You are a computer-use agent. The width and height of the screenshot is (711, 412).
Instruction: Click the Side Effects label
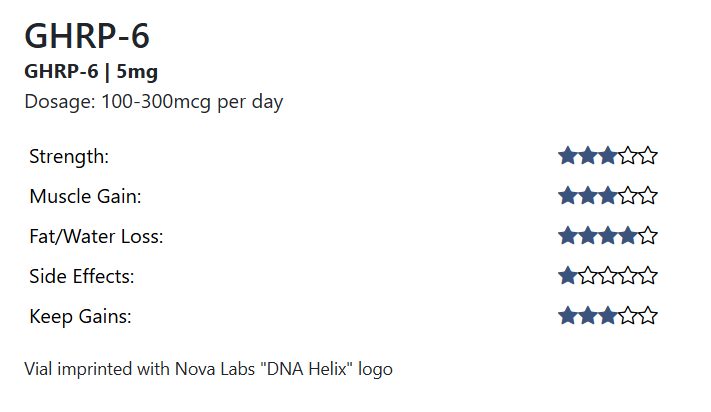[x=82, y=277]
